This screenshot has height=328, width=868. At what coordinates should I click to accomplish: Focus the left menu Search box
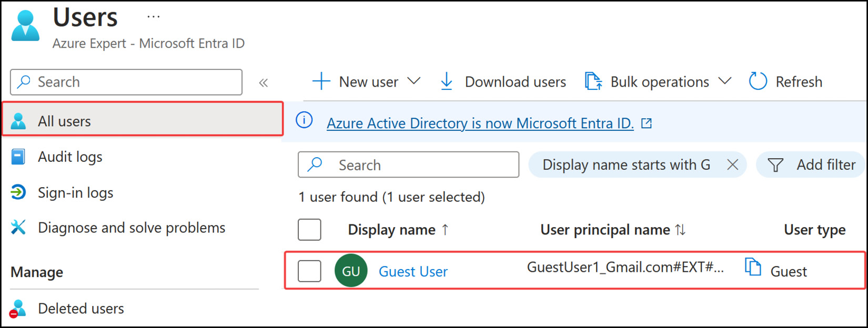click(126, 82)
